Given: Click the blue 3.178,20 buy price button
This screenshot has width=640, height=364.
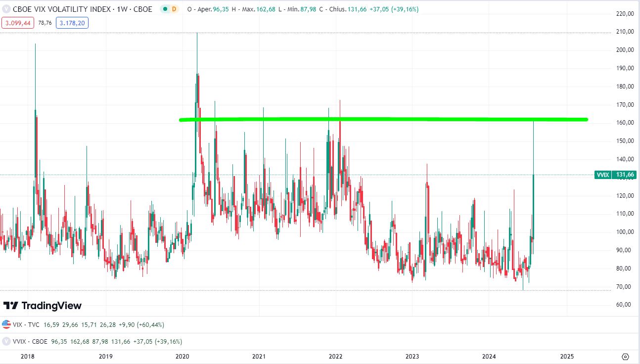Looking at the screenshot, I should 72,22.
